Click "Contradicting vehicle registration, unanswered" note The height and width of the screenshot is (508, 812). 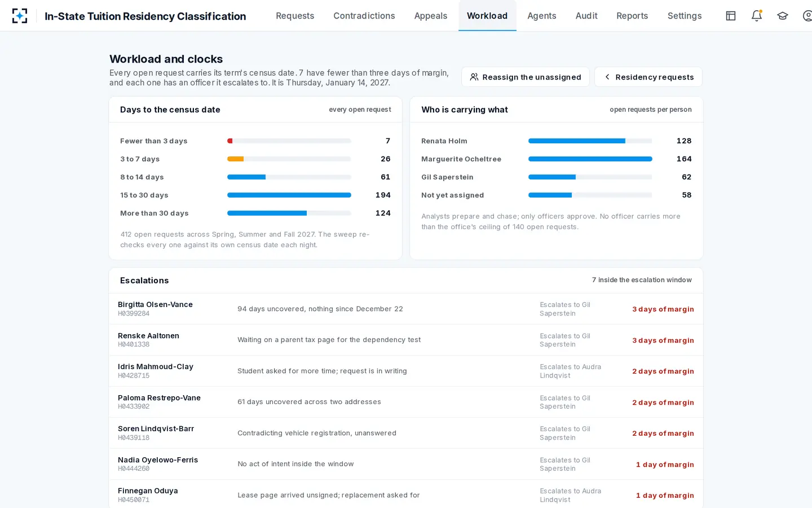[x=317, y=433]
